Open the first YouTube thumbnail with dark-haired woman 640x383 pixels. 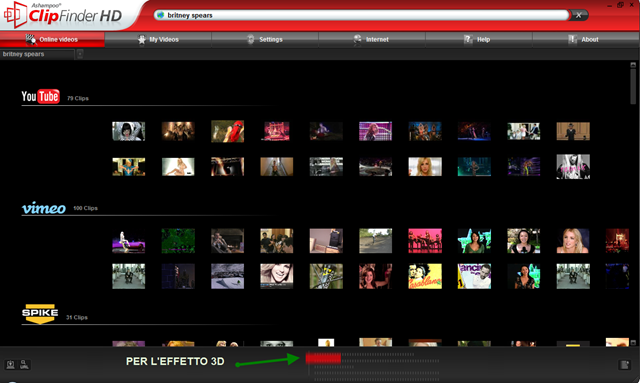[129, 131]
